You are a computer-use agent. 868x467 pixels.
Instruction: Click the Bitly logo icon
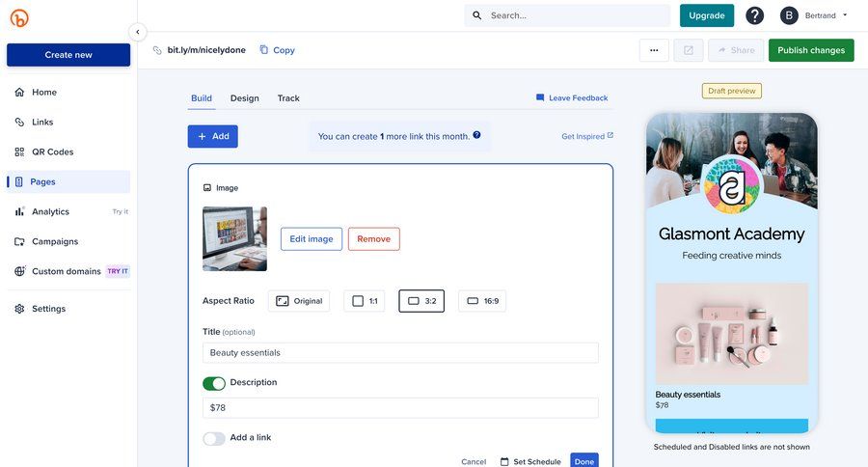pos(19,18)
